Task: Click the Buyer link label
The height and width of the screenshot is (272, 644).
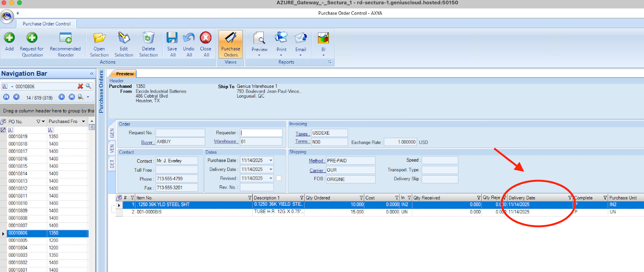Action: 147,142
